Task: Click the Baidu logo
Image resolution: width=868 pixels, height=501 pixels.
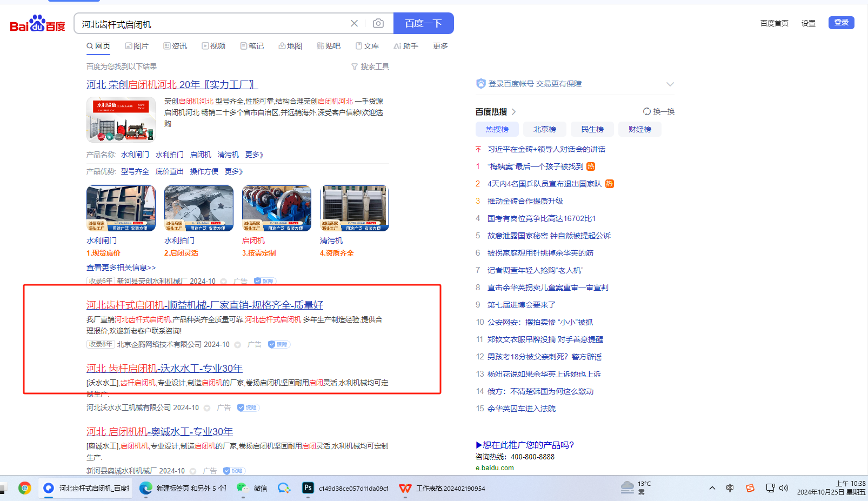Action: [37, 24]
